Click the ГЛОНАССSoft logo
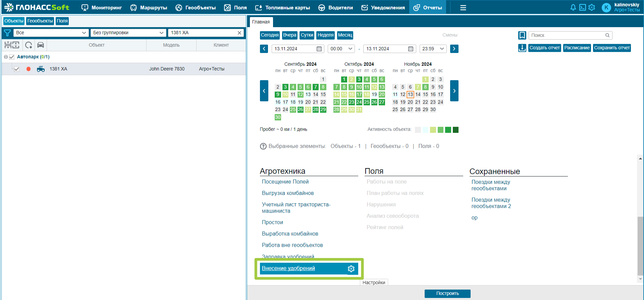This screenshot has height=300, width=644. (x=37, y=7)
